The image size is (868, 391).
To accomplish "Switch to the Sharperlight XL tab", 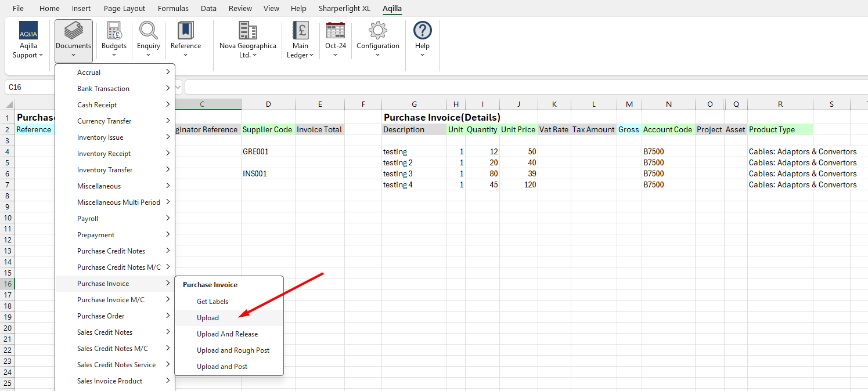I will click(344, 9).
